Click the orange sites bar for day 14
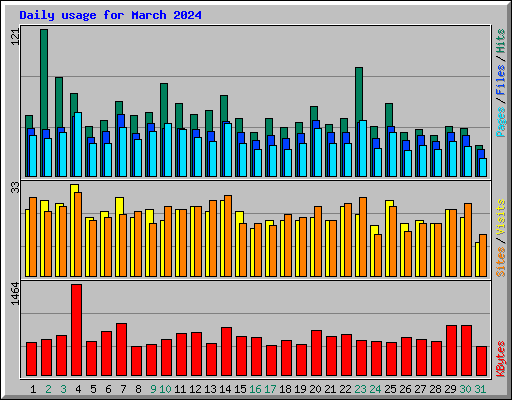This screenshot has width=512, height=400. (x=228, y=236)
